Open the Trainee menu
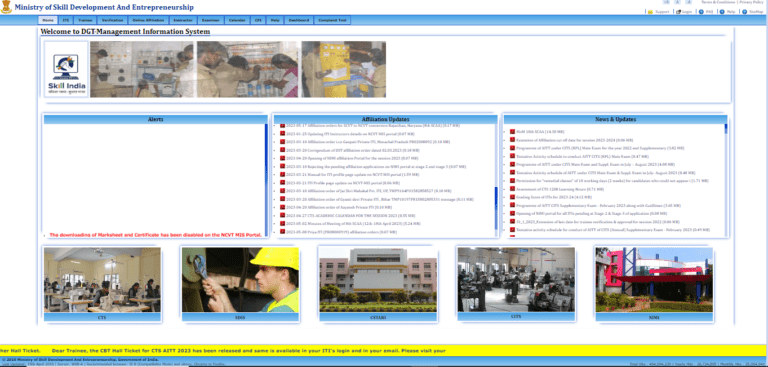 pos(85,21)
